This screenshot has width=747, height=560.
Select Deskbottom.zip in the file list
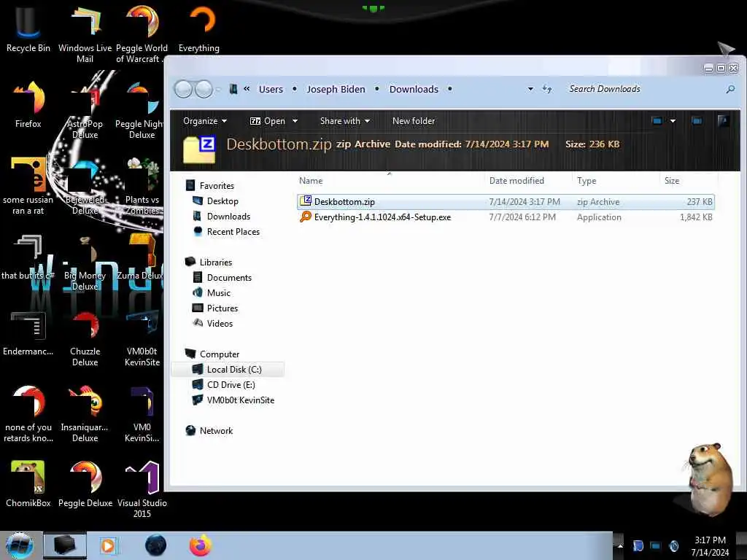(x=506, y=202)
